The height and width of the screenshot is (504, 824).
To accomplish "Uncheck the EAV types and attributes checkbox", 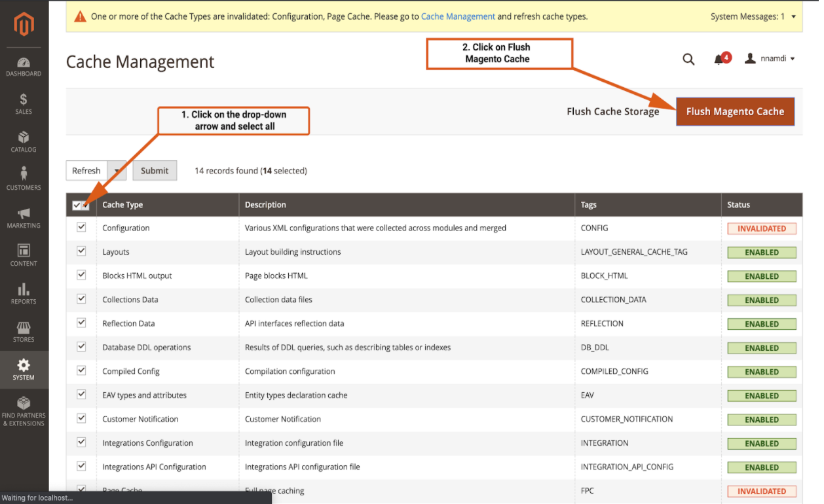I will pyautogui.click(x=82, y=394).
